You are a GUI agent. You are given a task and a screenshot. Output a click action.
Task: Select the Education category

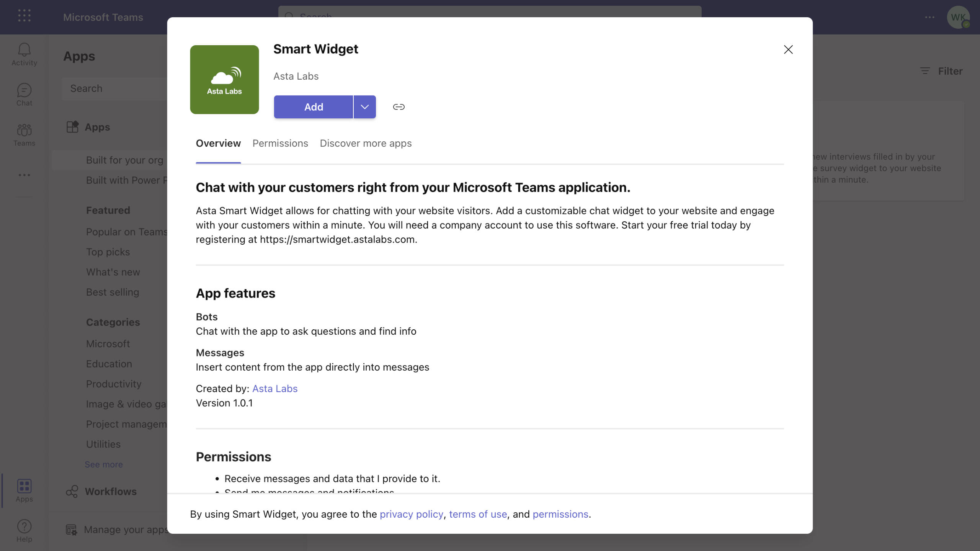click(109, 364)
